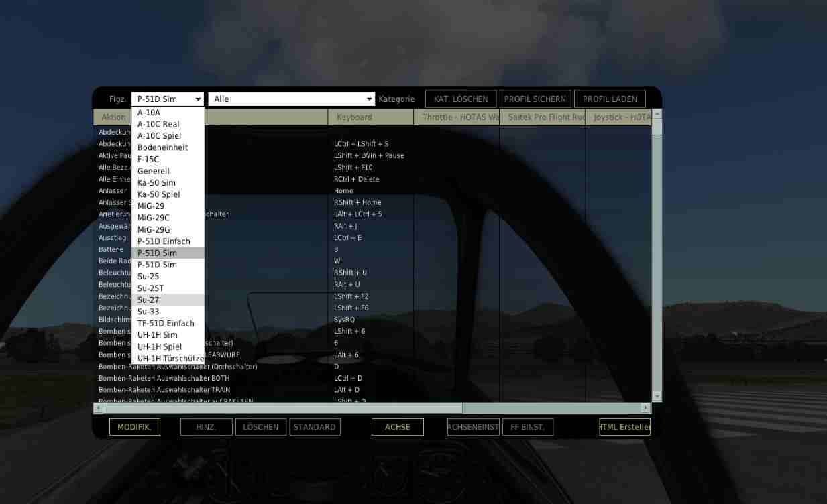Save the profile with PROFIL SICHERN
The width and height of the screenshot is (827, 504).
click(x=535, y=99)
